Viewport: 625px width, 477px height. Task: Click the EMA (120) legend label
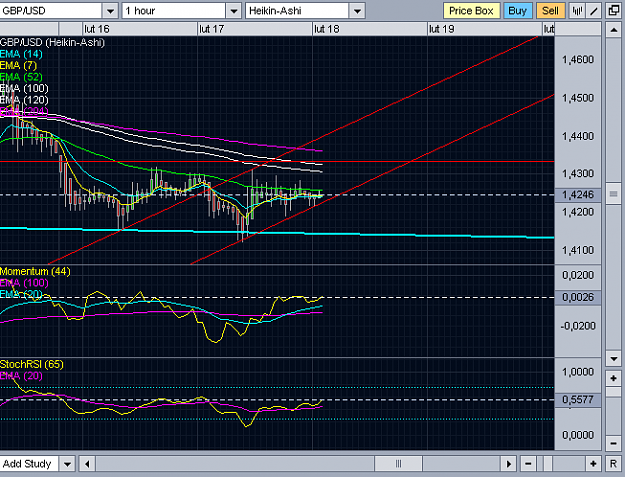tap(24, 100)
